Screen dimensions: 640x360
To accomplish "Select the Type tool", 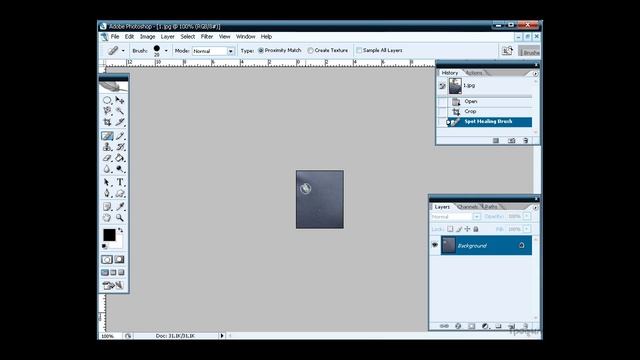I will 120,182.
